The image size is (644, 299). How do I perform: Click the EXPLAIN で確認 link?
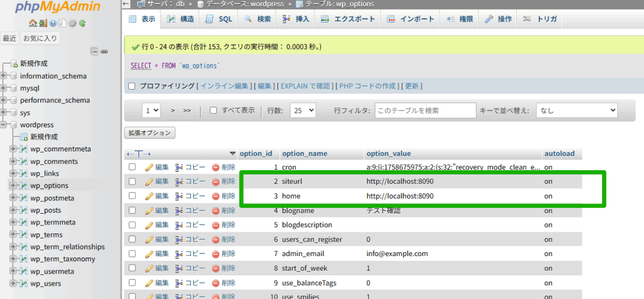305,86
